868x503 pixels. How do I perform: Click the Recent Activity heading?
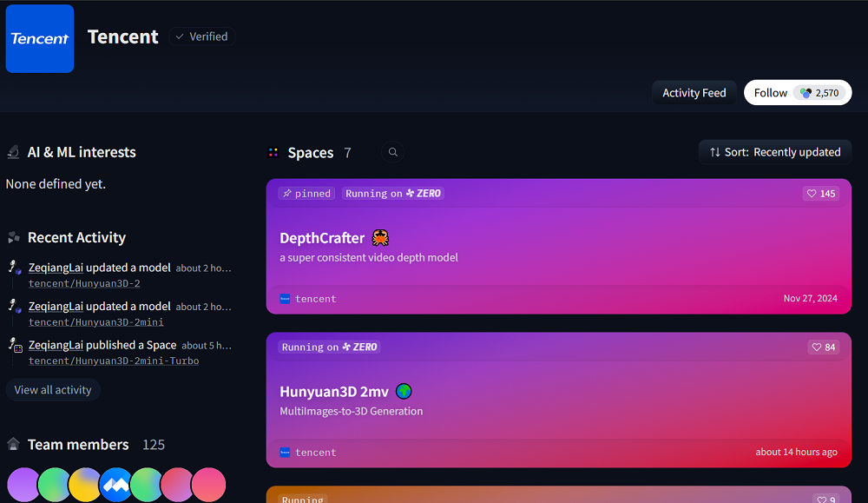coord(77,238)
